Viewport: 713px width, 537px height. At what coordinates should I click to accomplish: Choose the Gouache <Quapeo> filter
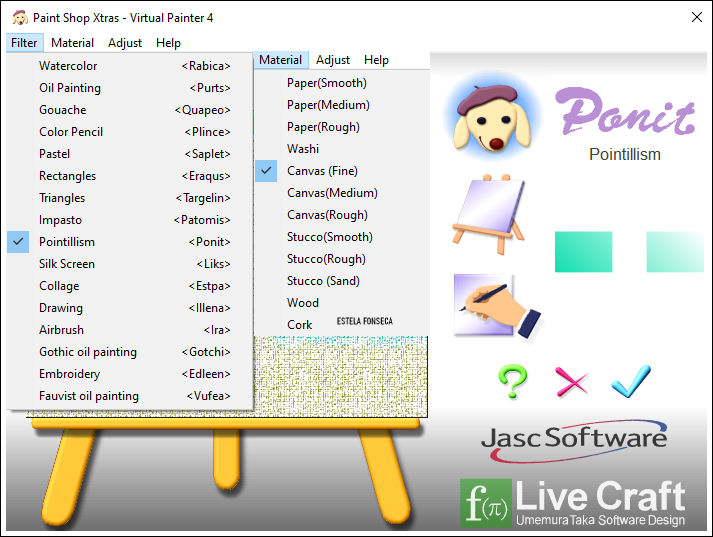(130, 110)
